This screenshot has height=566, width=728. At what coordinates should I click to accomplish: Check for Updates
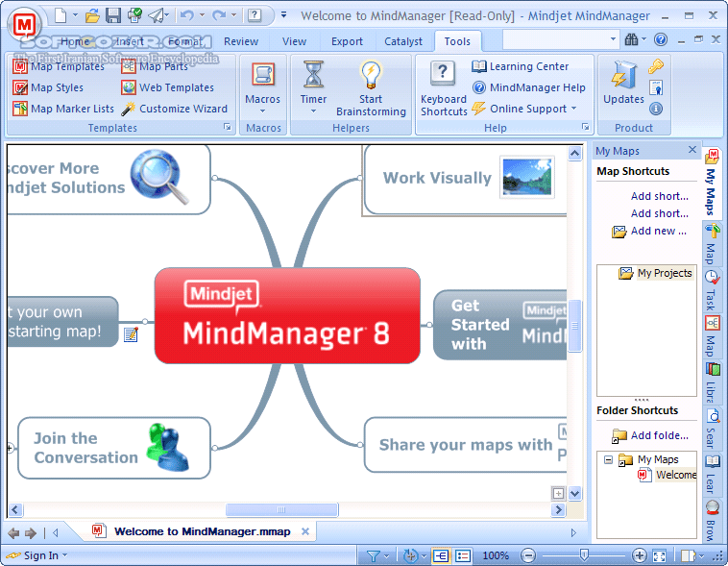tap(623, 82)
